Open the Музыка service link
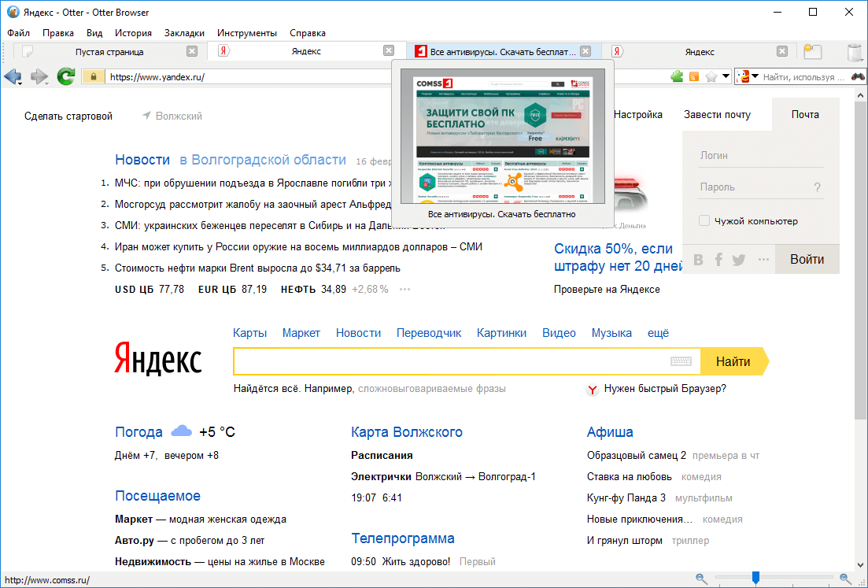Viewport: 868px width, 588px height. click(611, 333)
